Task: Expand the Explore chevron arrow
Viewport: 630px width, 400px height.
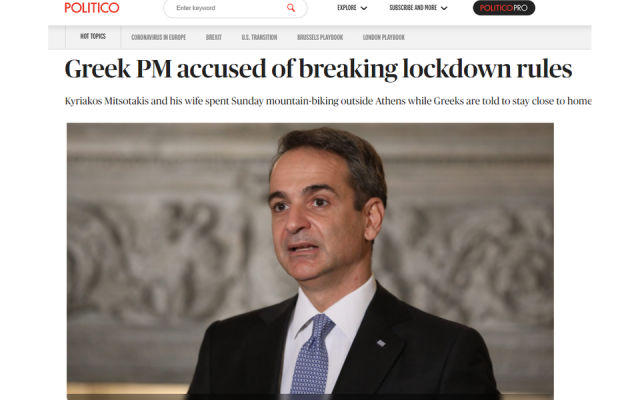Action: point(364,8)
